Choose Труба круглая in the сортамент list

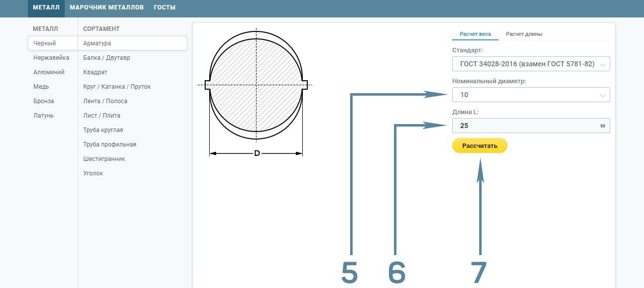[x=103, y=130]
